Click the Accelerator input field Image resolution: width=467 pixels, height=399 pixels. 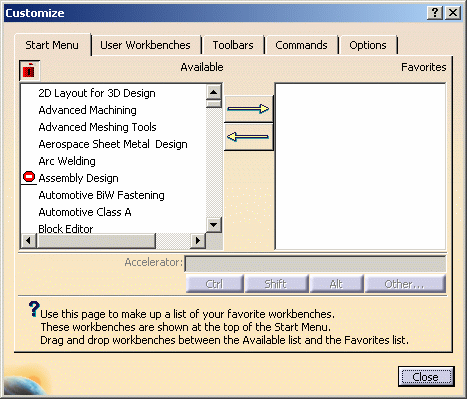click(315, 264)
